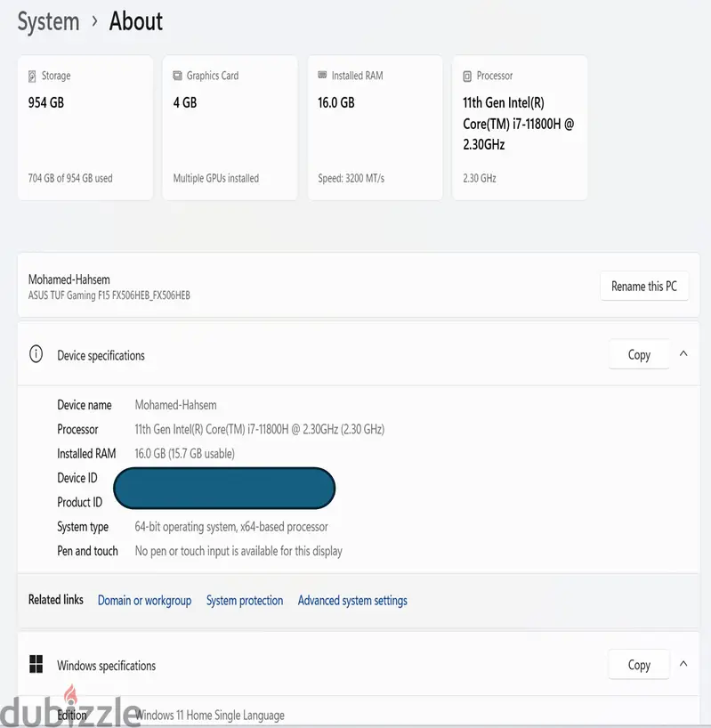The image size is (711, 728).
Task: Click the Rename this PC button
Action: tap(644, 286)
